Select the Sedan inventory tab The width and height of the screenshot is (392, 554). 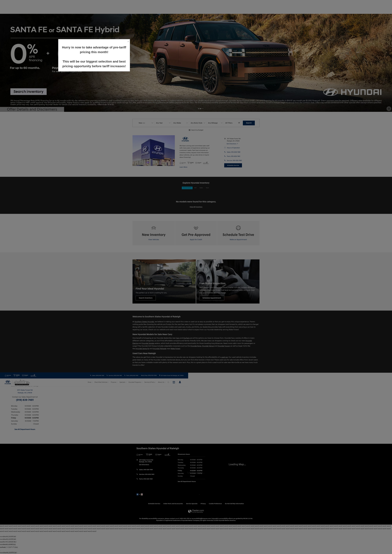pos(201,188)
